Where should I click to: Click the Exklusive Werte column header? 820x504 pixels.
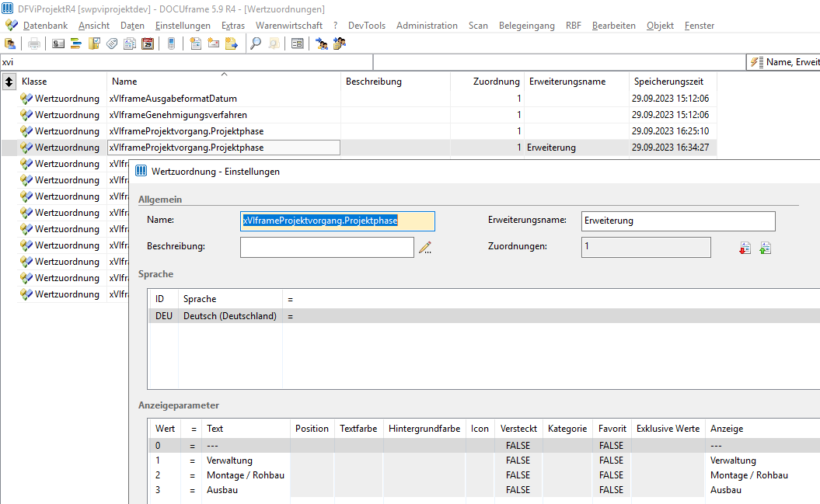pos(668,429)
